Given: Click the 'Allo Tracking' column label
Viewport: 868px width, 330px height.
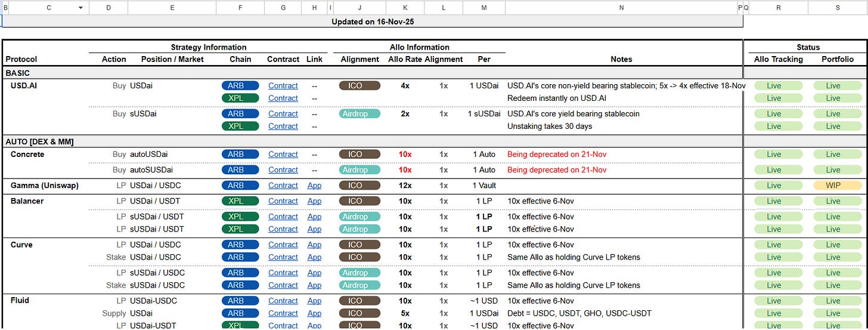Looking at the screenshot, I should coord(779,59).
